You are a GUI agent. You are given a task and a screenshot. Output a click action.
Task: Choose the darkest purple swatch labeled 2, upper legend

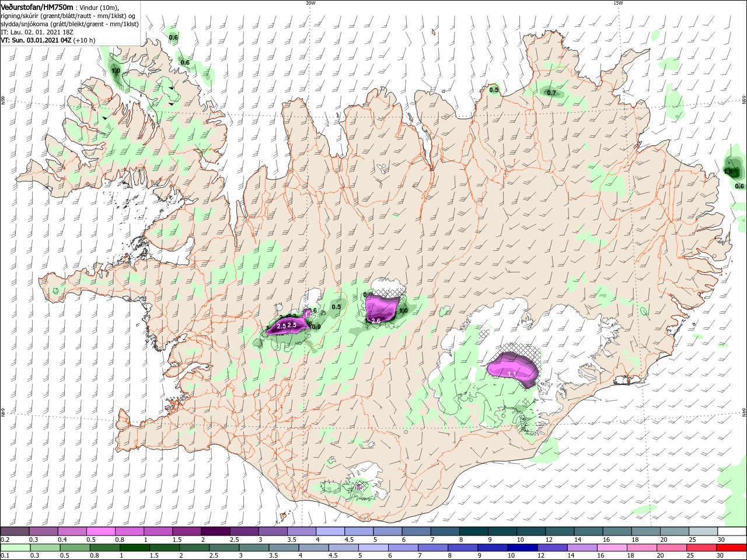(215, 531)
